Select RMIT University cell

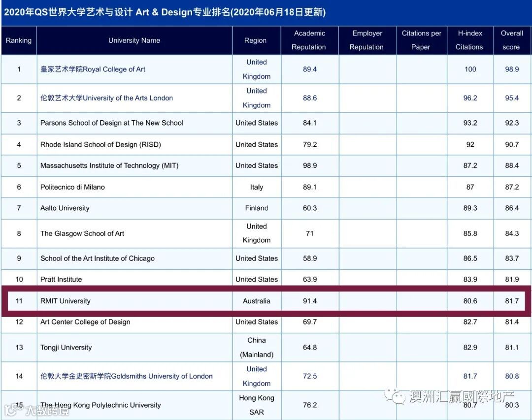[x=134, y=301]
